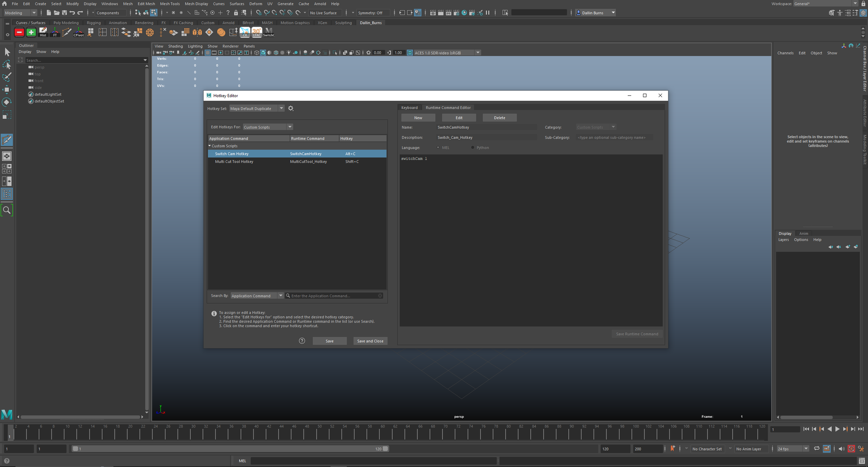The width and height of the screenshot is (868, 467).
Task: Click the red minus shelf icon
Action: (x=19, y=32)
